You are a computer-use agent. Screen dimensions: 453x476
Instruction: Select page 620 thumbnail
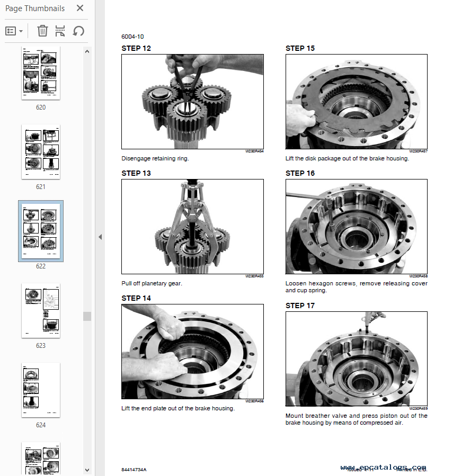coord(41,73)
